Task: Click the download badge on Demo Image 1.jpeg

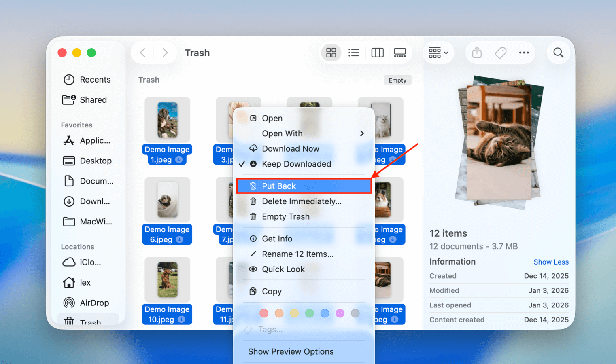Action: tap(178, 159)
